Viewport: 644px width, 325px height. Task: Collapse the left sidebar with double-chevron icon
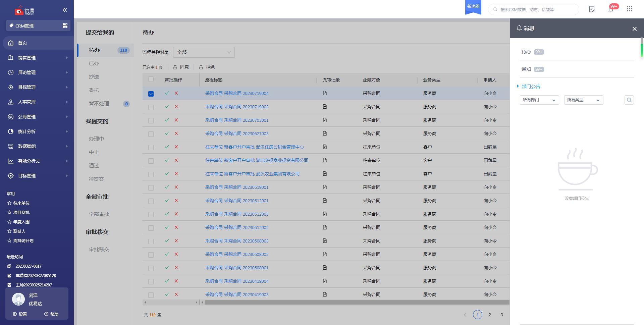point(65,10)
